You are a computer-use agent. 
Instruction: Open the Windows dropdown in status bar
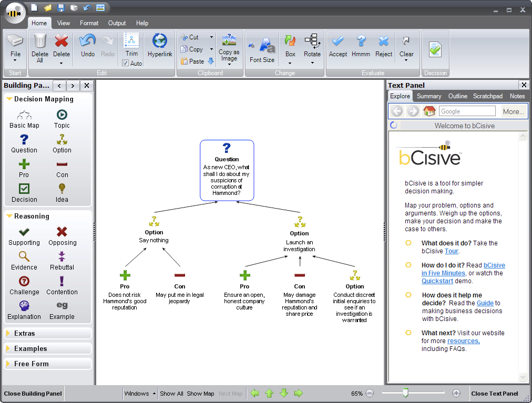140,394
